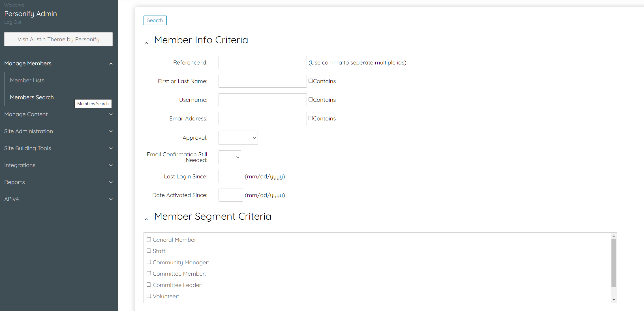Click the segment list scroll-down arrow
The height and width of the screenshot is (311, 644).
pyautogui.click(x=614, y=299)
